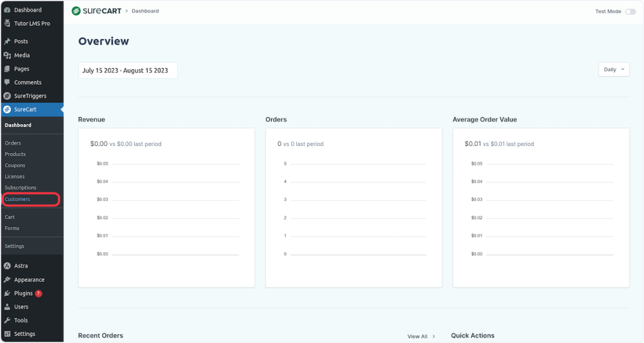Image resolution: width=644 pixels, height=343 pixels.
Task: Click the Appearance paintbrush icon
Action: coord(8,280)
